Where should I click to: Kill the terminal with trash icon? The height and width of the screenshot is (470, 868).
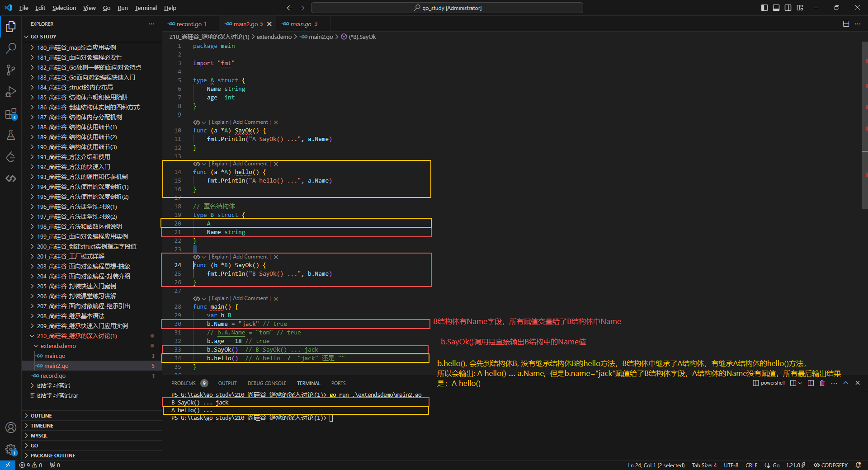(x=822, y=383)
